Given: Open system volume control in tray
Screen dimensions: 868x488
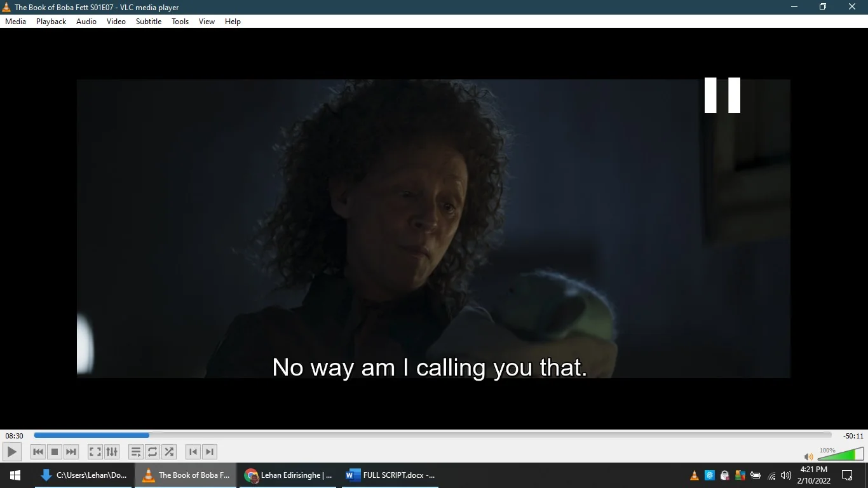Looking at the screenshot, I should pos(786,475).
